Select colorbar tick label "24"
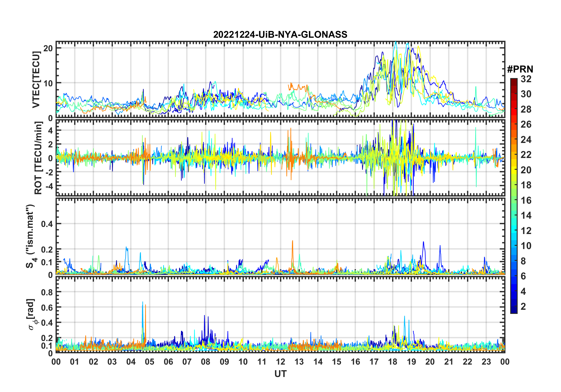 click(x=526, y=140)
